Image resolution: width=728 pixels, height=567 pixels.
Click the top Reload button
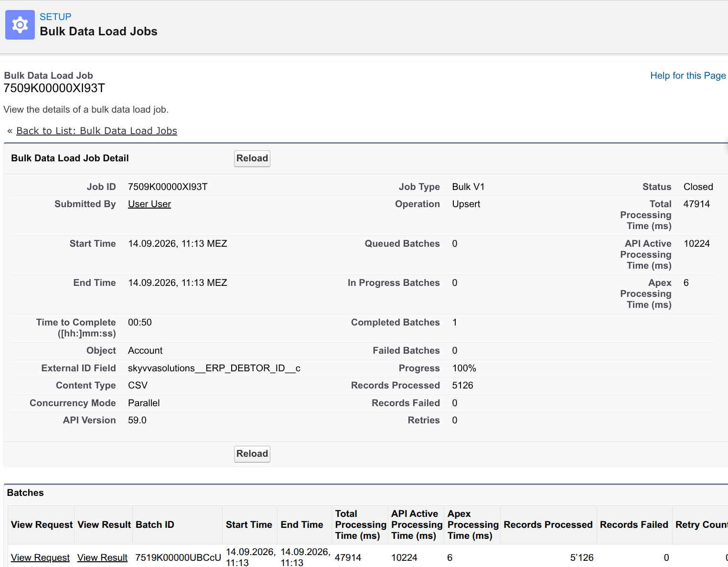252,158
